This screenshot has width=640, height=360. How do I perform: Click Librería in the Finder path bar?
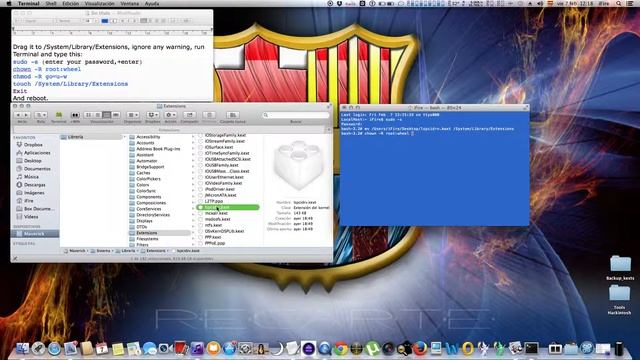[x=125, y=251]
